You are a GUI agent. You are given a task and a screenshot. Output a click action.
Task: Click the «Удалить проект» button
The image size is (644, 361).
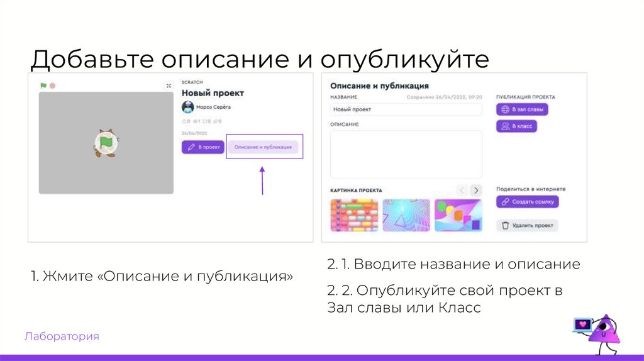(x=527, y=226)
